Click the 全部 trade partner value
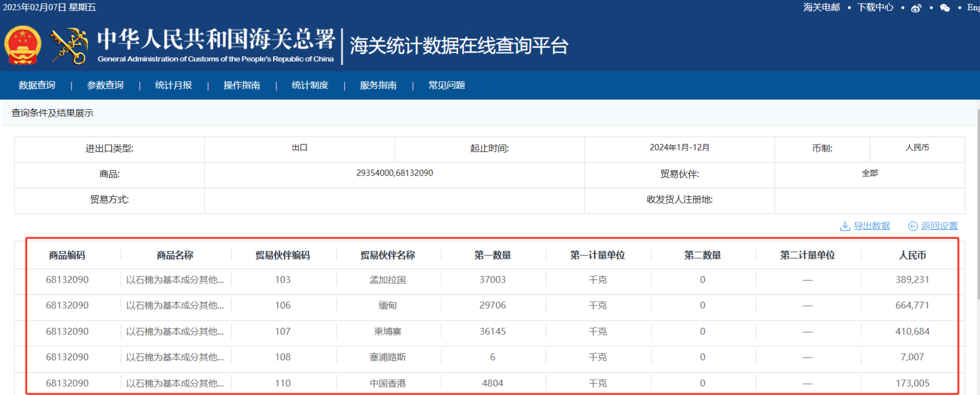980x395 pixels. point(870,173)
